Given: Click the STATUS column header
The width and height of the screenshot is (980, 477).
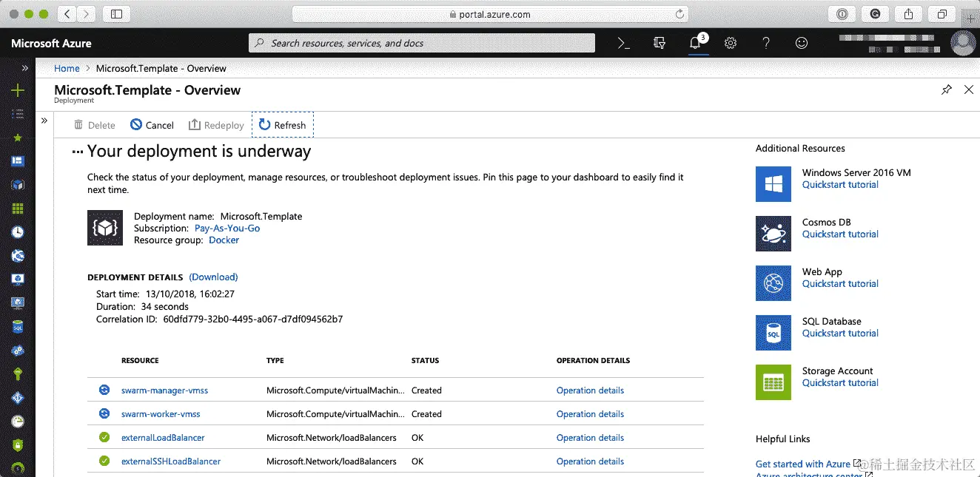Looking at the screenshot, I should (x=425, y=361).
